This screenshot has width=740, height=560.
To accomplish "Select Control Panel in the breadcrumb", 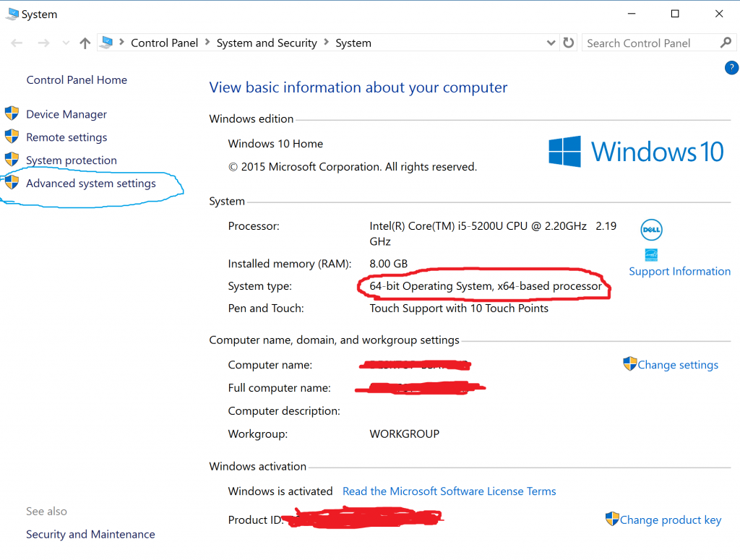I will [x=164, y=43].
